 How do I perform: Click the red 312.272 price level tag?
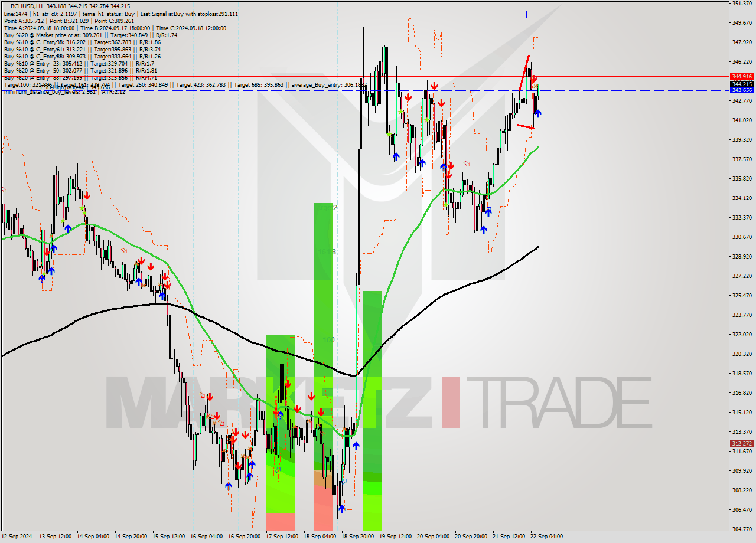pos(742,443)
